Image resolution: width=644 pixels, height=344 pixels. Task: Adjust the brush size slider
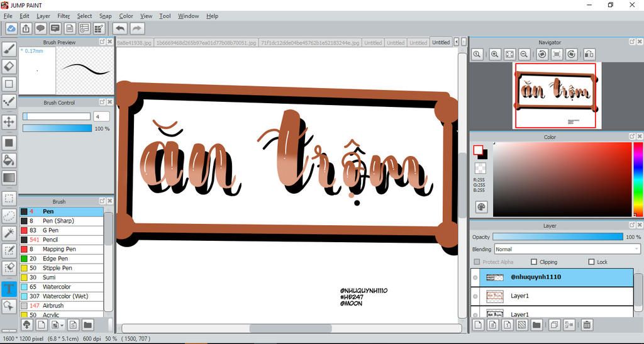click(57, 116)
